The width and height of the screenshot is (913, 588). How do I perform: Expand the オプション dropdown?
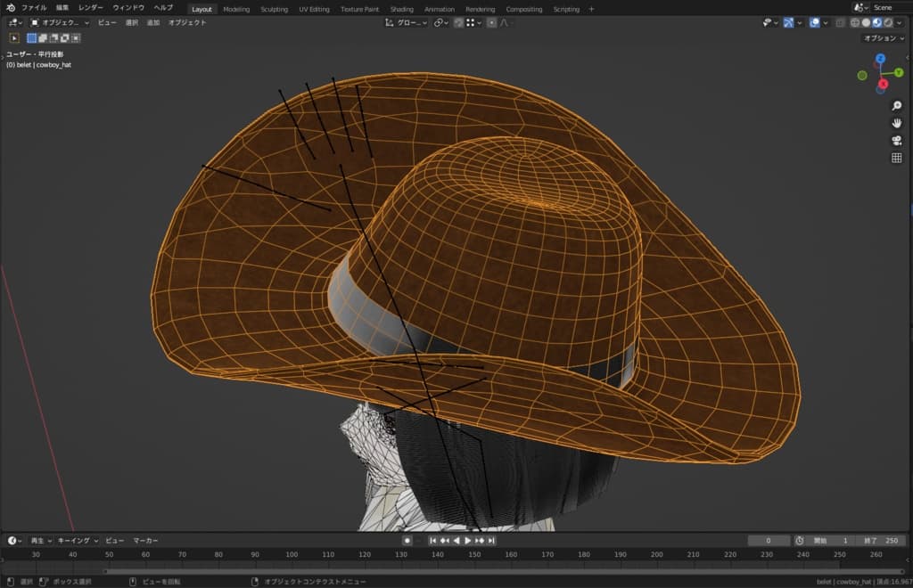click(x=882, y=38)
